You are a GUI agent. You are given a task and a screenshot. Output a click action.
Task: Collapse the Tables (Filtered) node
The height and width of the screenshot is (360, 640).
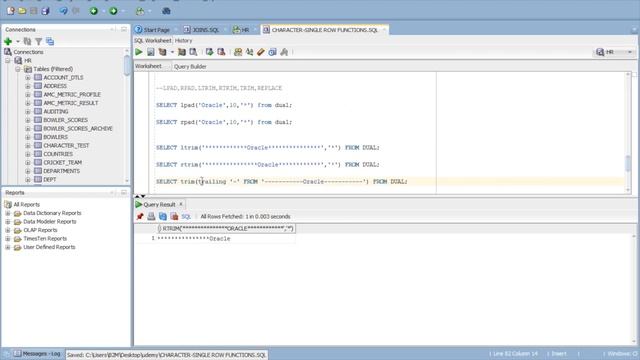point(18,69)
